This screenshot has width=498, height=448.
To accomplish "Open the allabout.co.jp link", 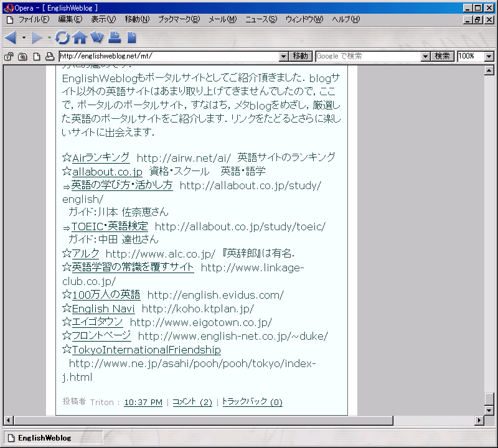I will (107, 172).
